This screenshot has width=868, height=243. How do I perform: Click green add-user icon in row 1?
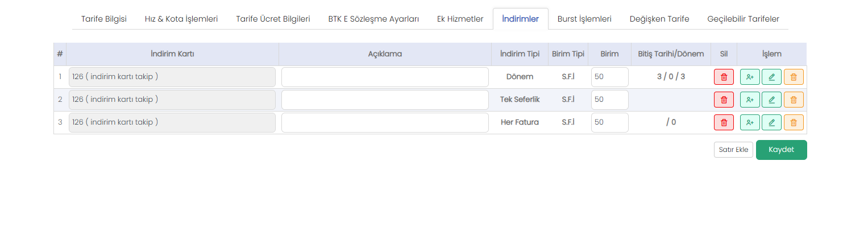click(750, 77)
